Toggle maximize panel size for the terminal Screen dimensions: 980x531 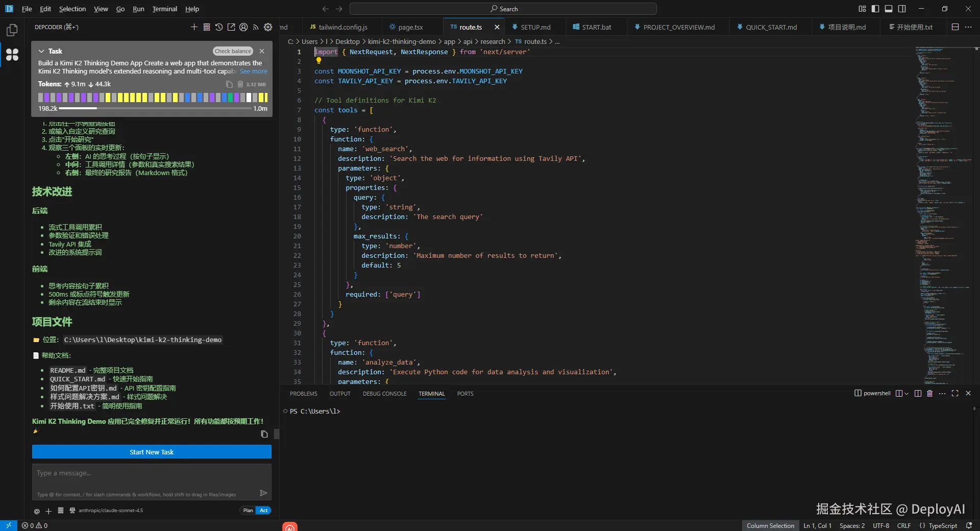[955, 394]
